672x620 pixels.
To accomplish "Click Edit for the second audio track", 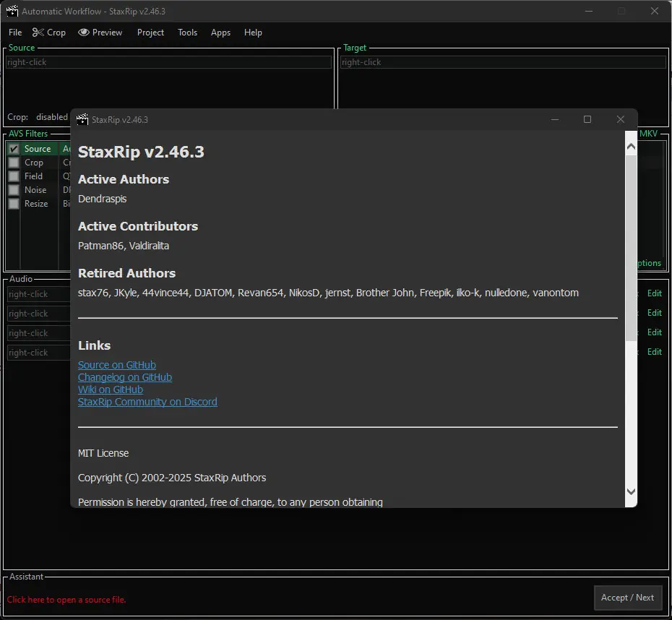I will pos(655,313).
